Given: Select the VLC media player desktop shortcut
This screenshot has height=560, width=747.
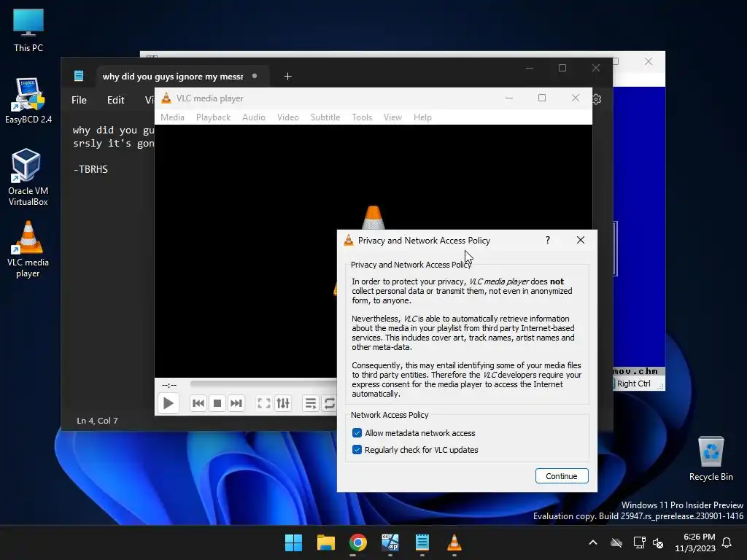Looking at the screenshot, I should 28,249.
